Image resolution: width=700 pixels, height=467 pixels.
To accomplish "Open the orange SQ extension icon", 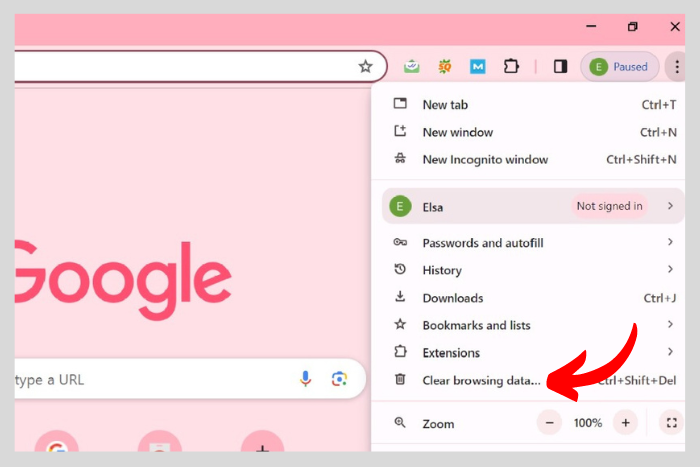I will pyautogui.click(x=445, y=67).
